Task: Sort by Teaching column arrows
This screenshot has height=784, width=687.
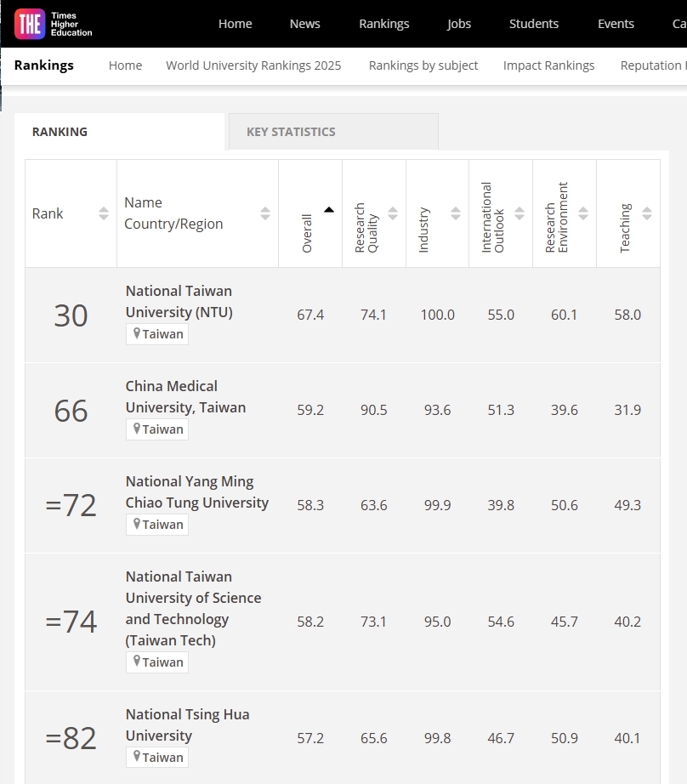Action: pyautogui.click(x=647, y=213)
